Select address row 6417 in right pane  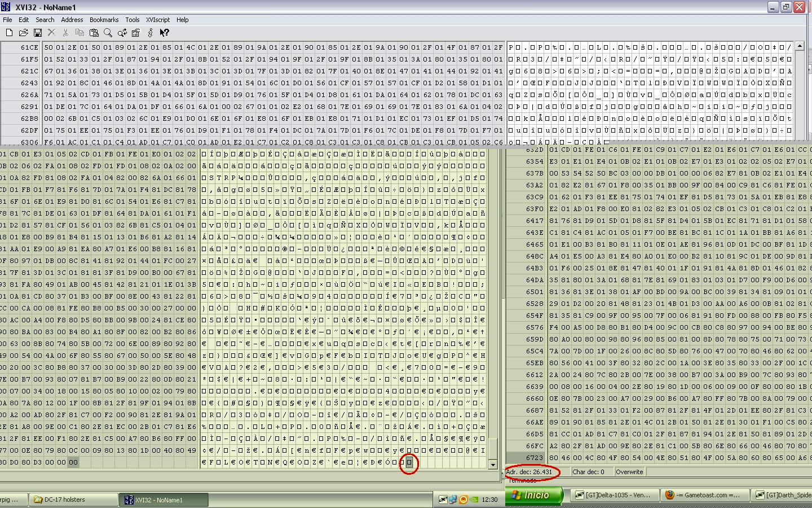(527, 221)
